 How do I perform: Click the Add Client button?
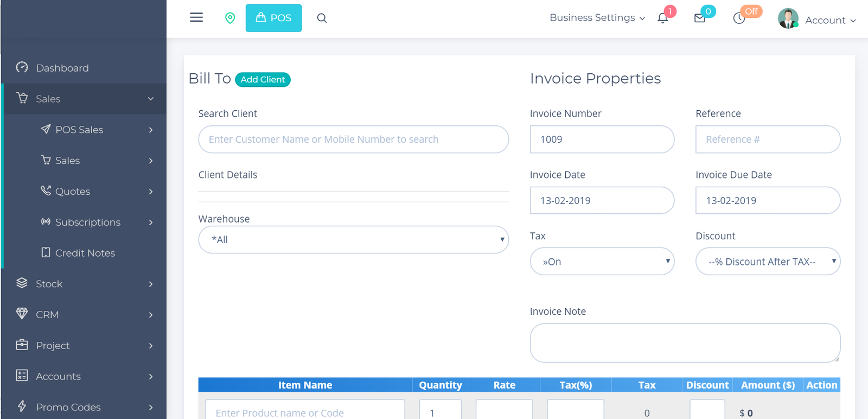click(x=263, y=80)
